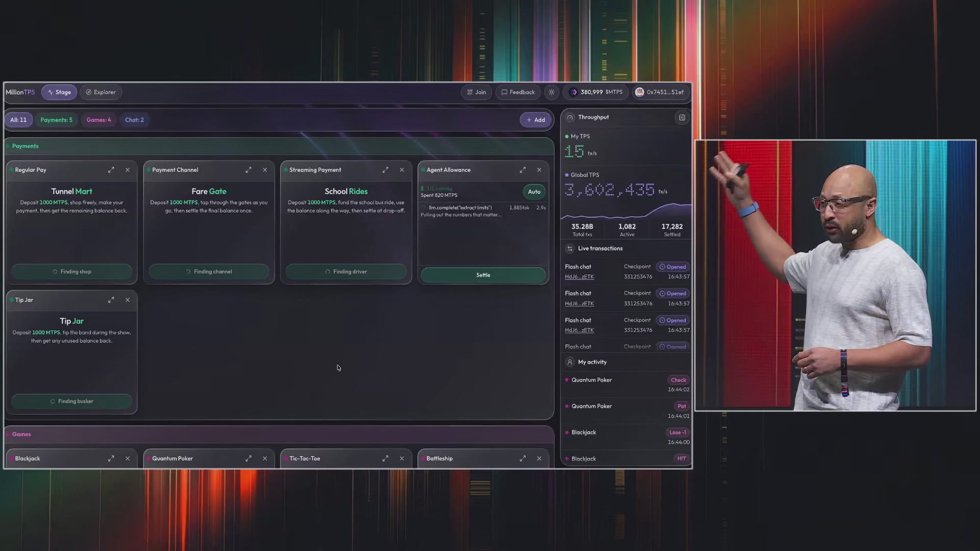Expand the Streaming Payment card
This screenshot has width=980, height=551.
tap(385, 170)
